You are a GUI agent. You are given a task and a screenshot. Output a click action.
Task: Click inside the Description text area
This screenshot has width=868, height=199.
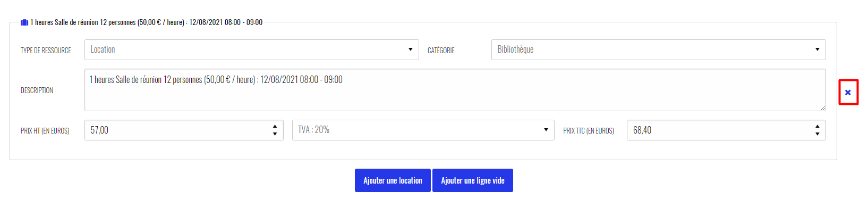pos(455,90)
